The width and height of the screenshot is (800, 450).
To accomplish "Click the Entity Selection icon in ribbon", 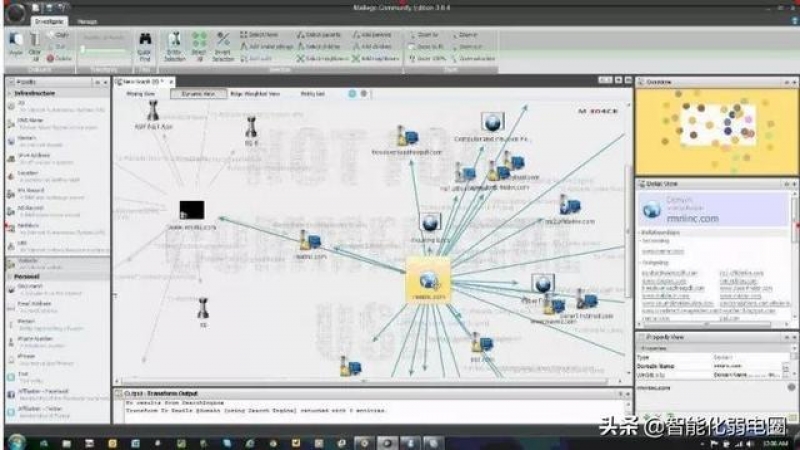I will [x=175, y=44].
